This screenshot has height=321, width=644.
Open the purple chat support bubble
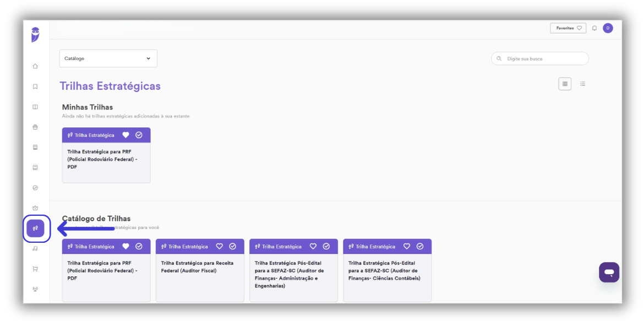pos(609,272)
